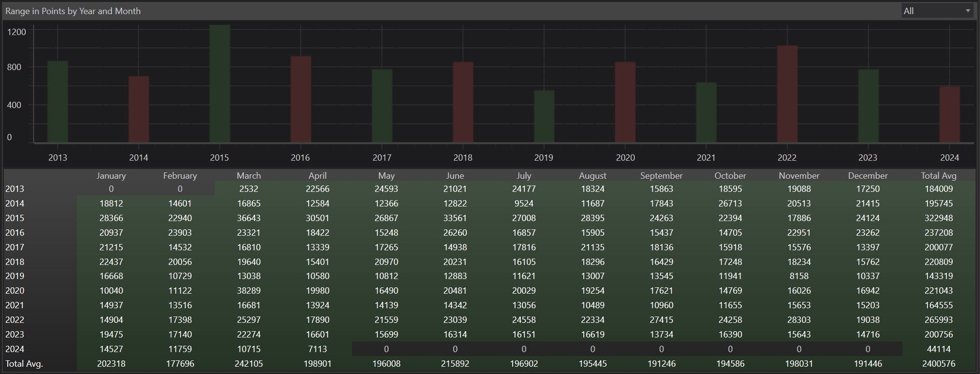Click the 'Total Avg.' row label
The height and width of the screenshot is (374, 980).
click(x=24, y=364)
